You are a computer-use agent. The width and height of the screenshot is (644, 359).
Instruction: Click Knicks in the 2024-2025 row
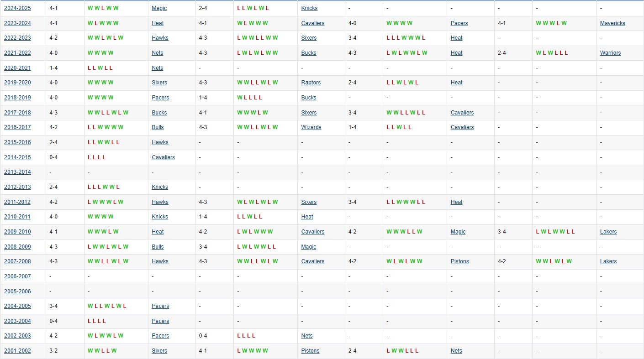[309, 8]
